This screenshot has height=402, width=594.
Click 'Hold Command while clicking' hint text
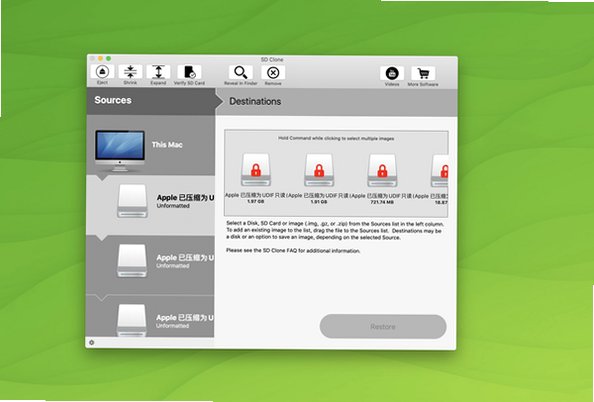click(x=336, y=138)
